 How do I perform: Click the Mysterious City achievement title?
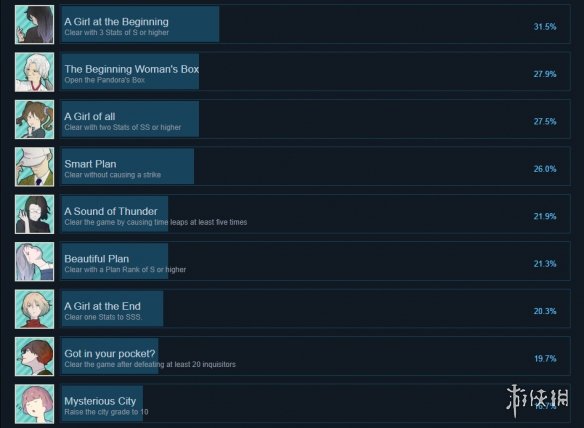(100, 401)
